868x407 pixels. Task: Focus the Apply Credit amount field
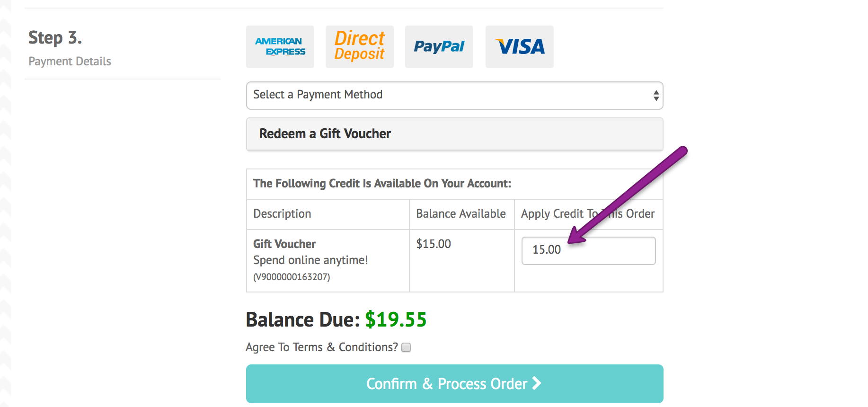588,250
